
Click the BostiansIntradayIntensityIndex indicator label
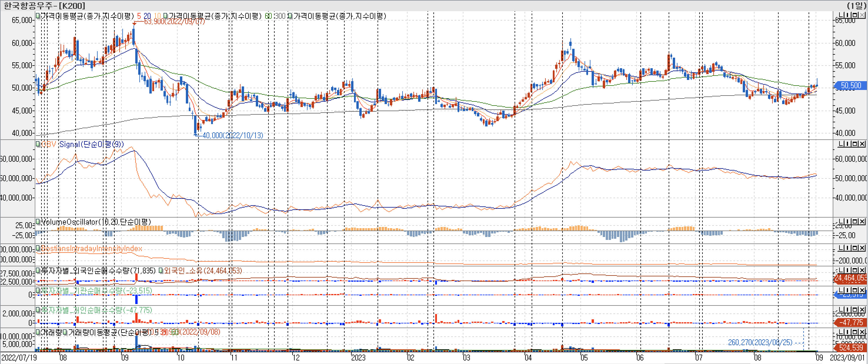click(91, 248)
